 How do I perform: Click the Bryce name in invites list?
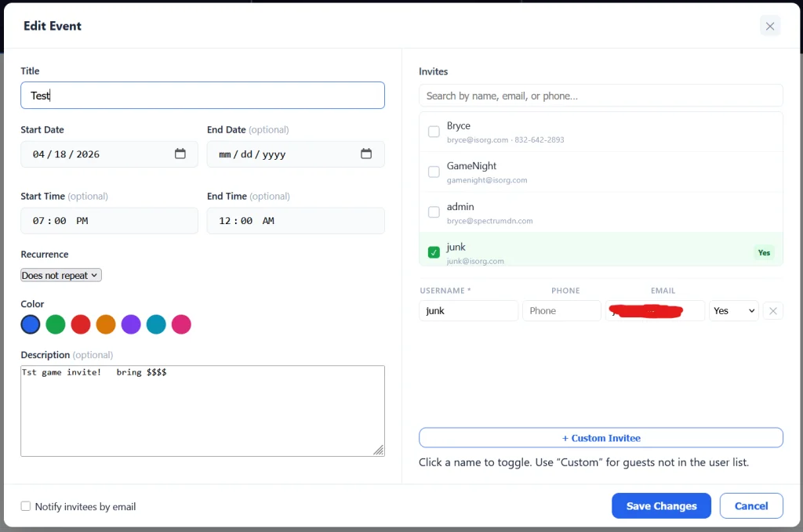[x=458, y=126]
